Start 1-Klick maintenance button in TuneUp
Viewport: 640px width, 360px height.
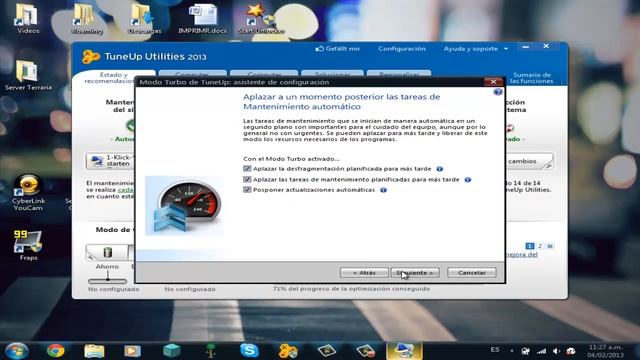[110, 161]
